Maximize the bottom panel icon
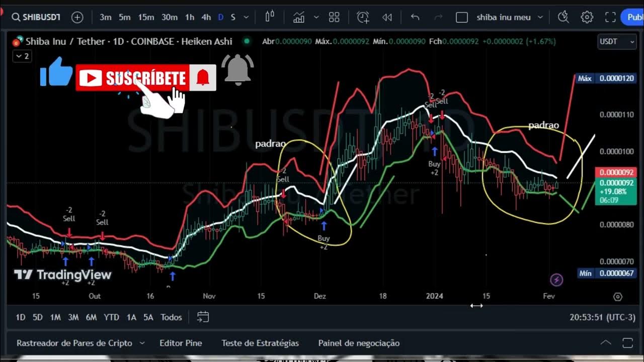The image size is (644, 362). 627,343
